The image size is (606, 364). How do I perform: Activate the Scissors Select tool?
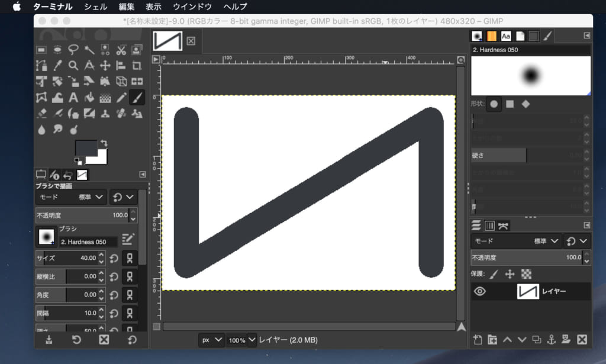[x=121, y=50]
